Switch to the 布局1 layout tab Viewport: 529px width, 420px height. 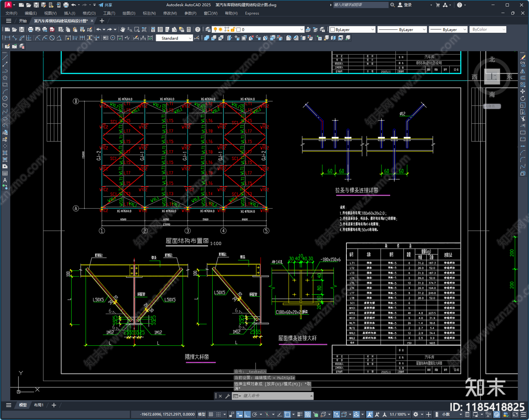tap(39, 405)
